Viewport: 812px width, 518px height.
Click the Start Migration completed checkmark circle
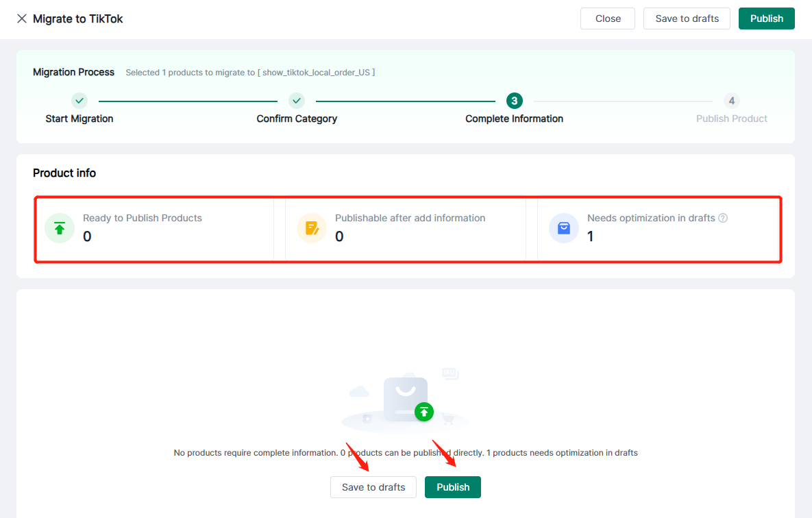click(79, 101)
